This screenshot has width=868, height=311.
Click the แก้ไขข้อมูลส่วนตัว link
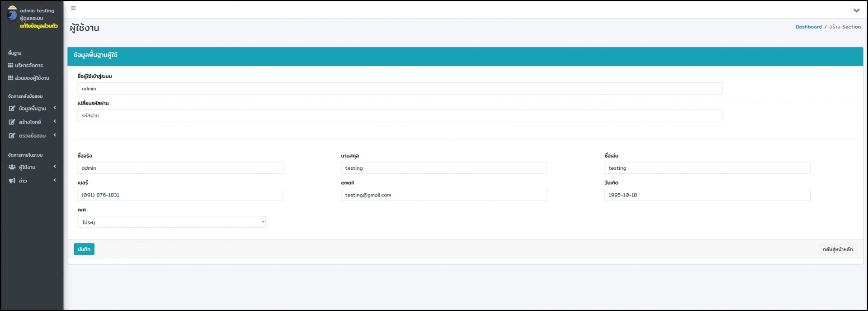pos(39,26)
